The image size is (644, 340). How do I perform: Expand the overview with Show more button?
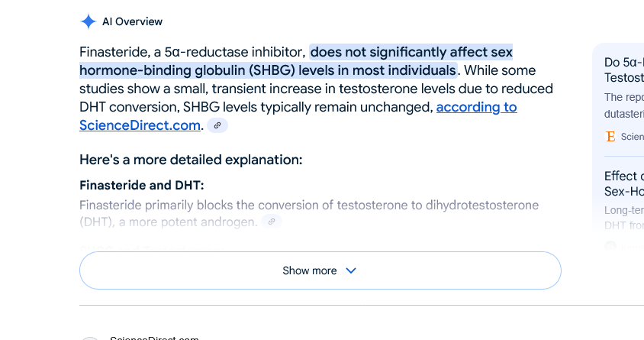[x=320, y=270]
